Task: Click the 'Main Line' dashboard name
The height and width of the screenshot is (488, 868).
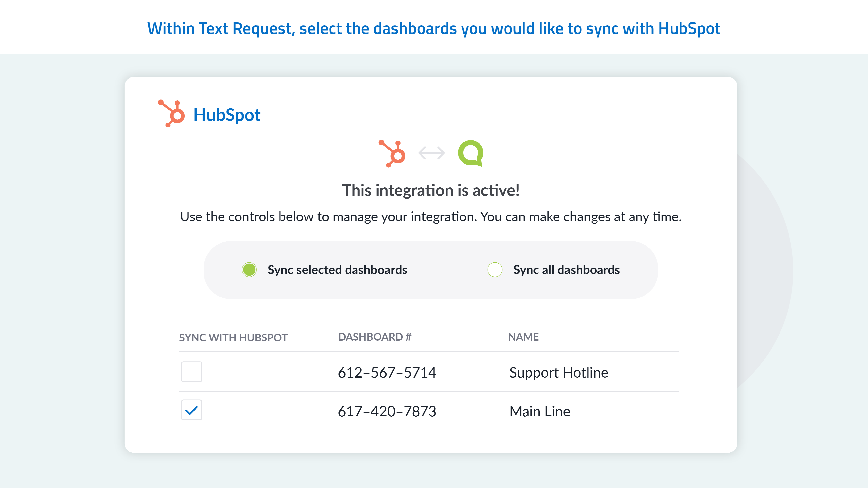Action: (x=540, y=411)
